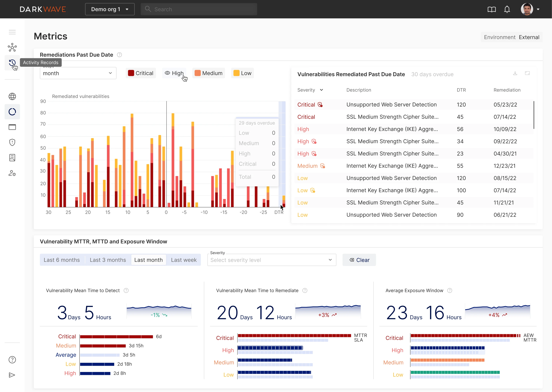Click the Clear severity filter button
The height and width of the screenshot is (392, 552).
point(359,260)
